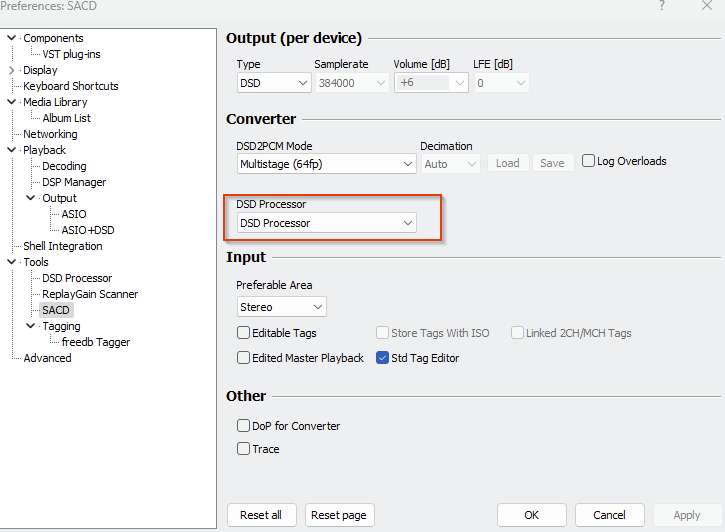Viewport: 725px width, 532px height.
Task: Toggle the Trace checkbox
Action: click(244, 449)
